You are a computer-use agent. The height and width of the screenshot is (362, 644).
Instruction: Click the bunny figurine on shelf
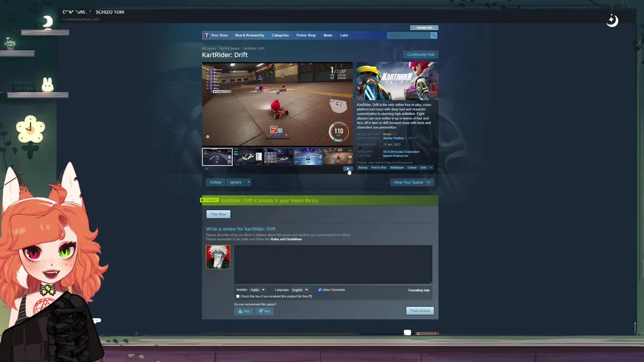coord(47,84)
